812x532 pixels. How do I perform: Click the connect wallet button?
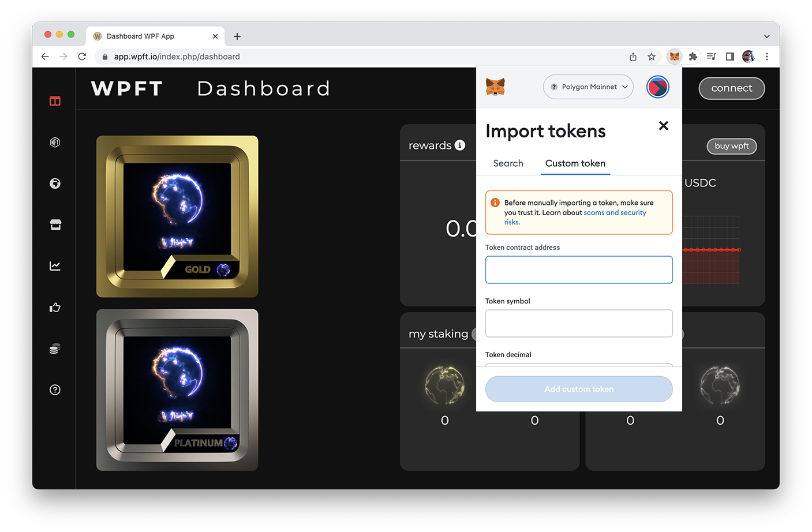coord(732,88)
